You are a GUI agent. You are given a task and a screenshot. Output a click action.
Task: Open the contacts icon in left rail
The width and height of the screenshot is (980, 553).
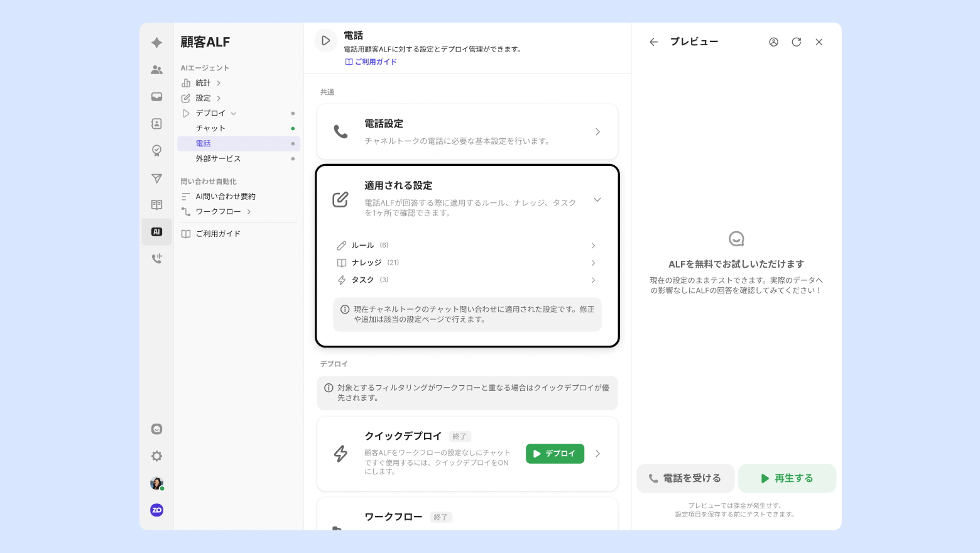coord(157,124)
